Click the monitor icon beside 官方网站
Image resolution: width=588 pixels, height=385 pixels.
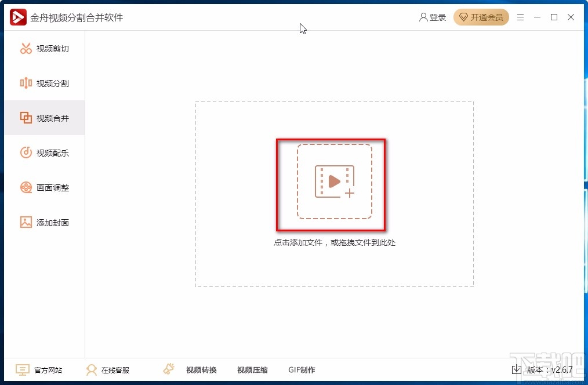click(23, 370)
